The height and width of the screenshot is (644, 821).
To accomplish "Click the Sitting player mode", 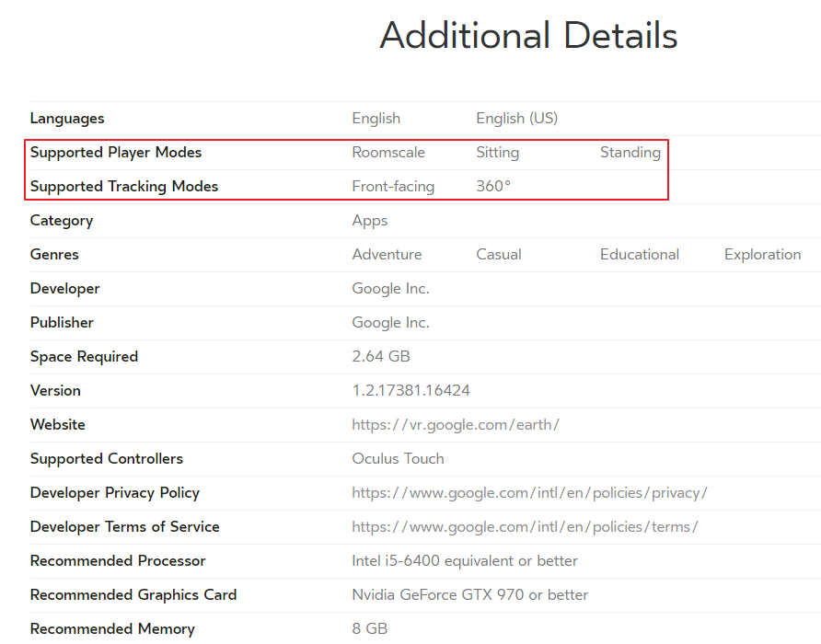I will (497, 153).
